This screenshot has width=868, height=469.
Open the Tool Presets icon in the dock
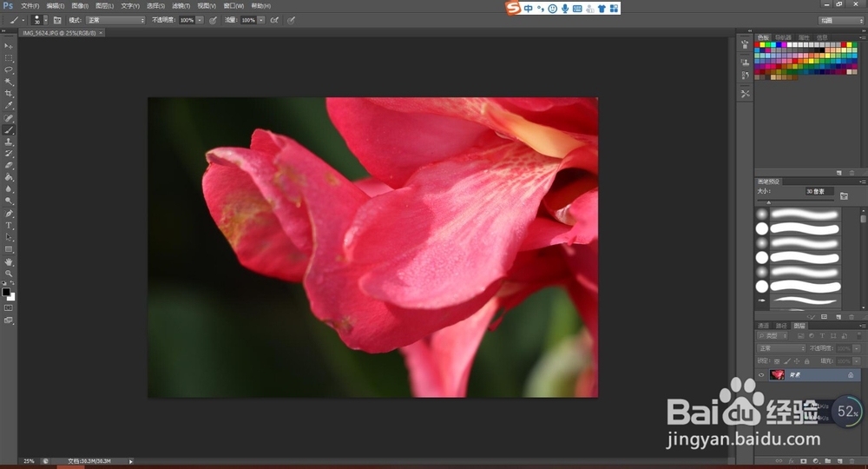[745, 94]
